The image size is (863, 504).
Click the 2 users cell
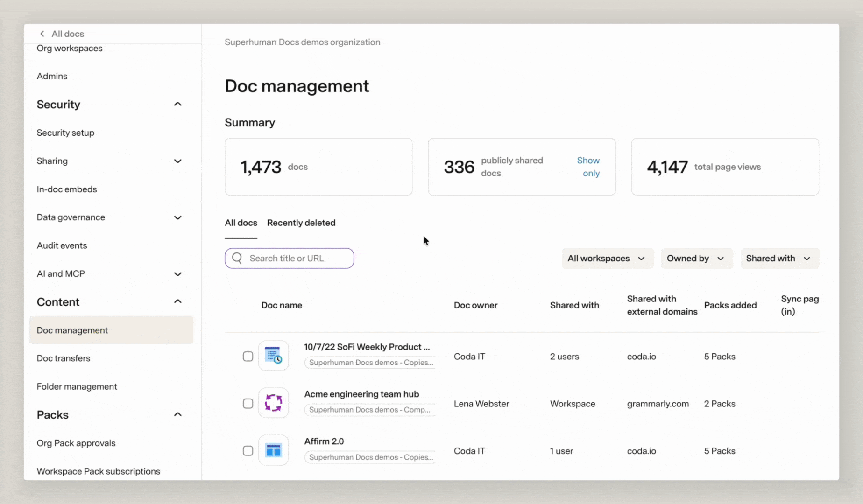tap(564, 357)
